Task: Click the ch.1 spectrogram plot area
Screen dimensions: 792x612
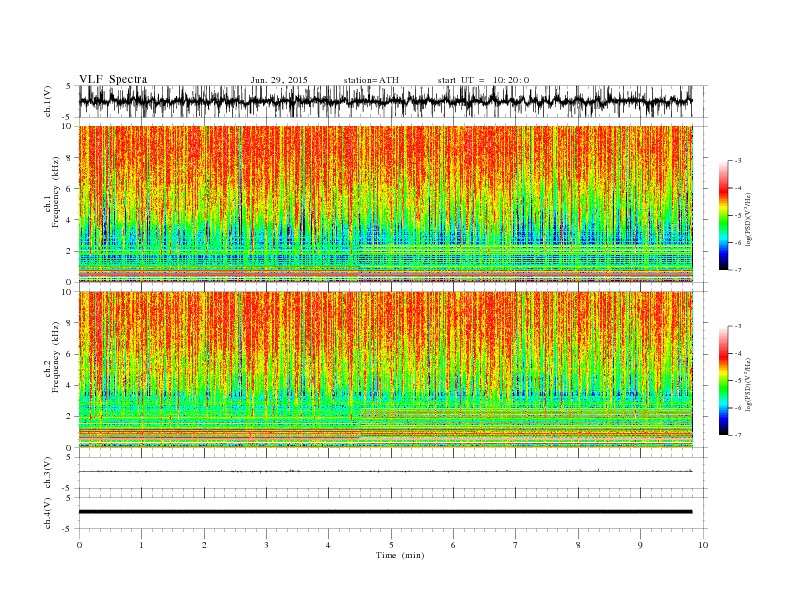Action: coord(386,204)
